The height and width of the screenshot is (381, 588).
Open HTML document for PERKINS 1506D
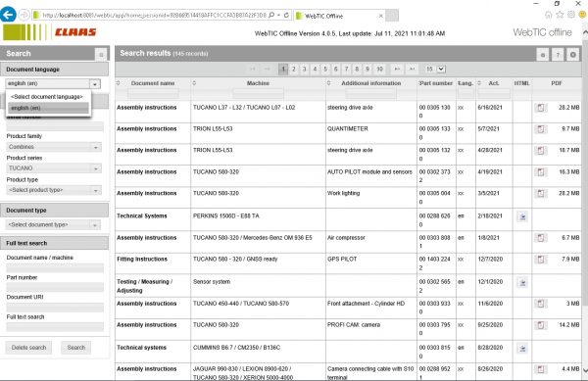[x=522, y=216]
